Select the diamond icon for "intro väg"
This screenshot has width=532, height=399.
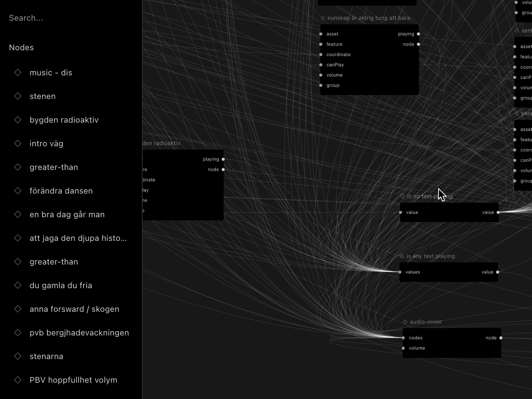[x=18, y=143]
